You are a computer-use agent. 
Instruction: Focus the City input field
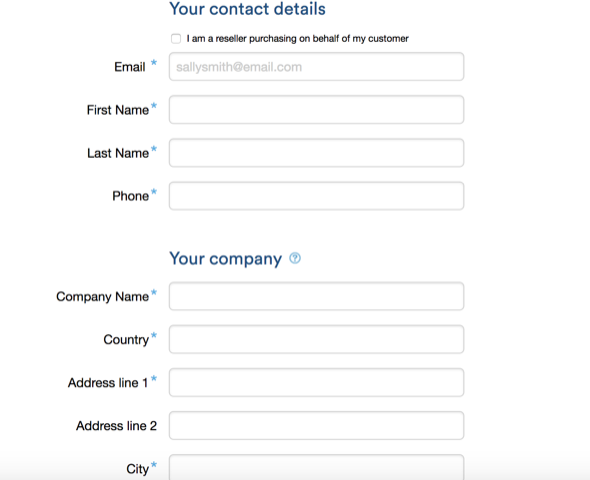tap(316, 467)
